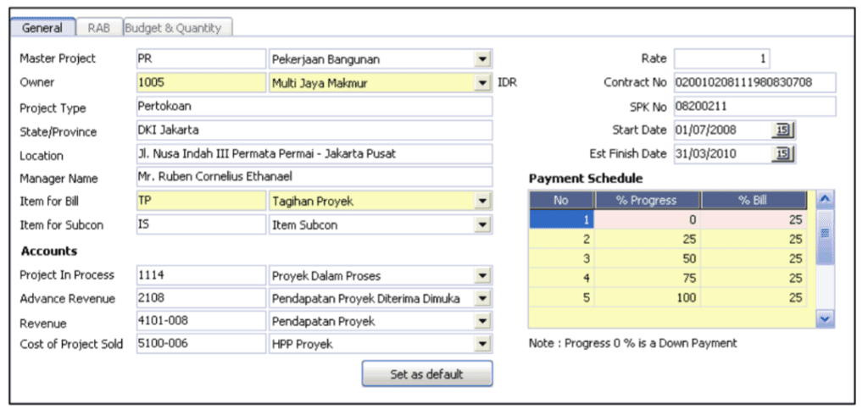Click the Pekerjaan Bangunan combo box text

325,60
